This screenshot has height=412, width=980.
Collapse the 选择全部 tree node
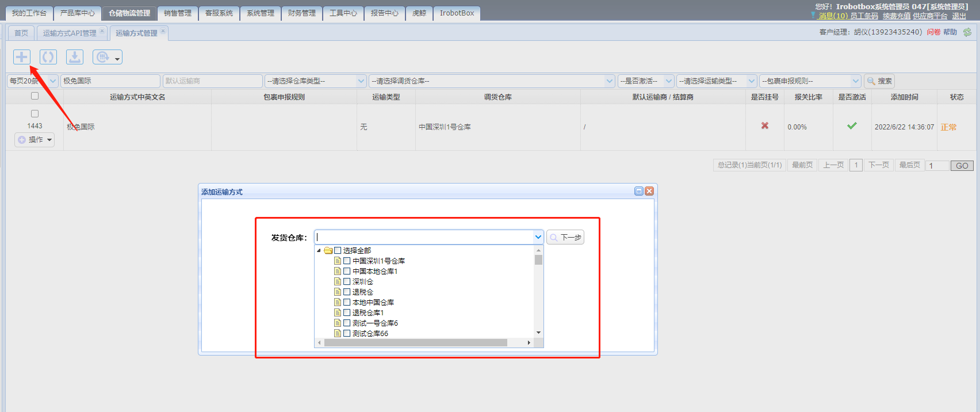pos(319,250)
